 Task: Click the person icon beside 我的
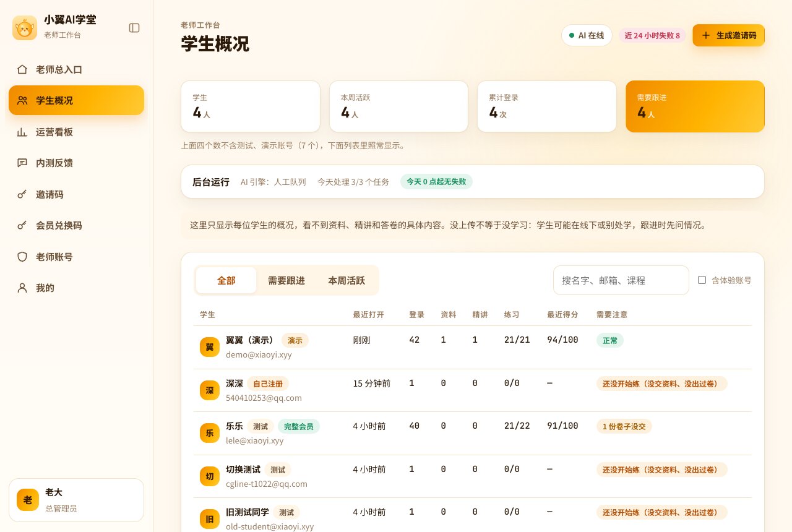point(22,288)
